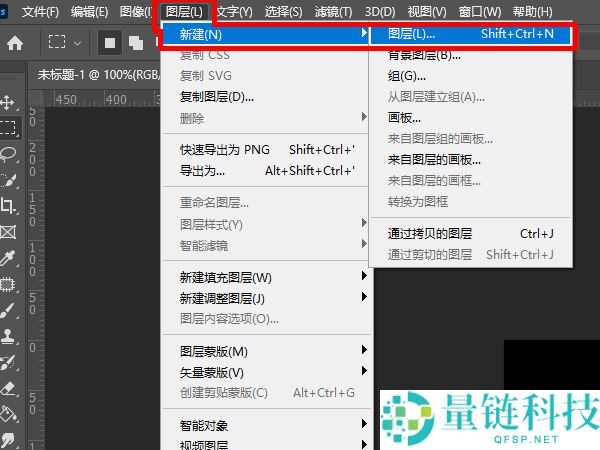
Task: Choose 通过拷贝的图层 Ctrl+J
Action: (471, 234)
